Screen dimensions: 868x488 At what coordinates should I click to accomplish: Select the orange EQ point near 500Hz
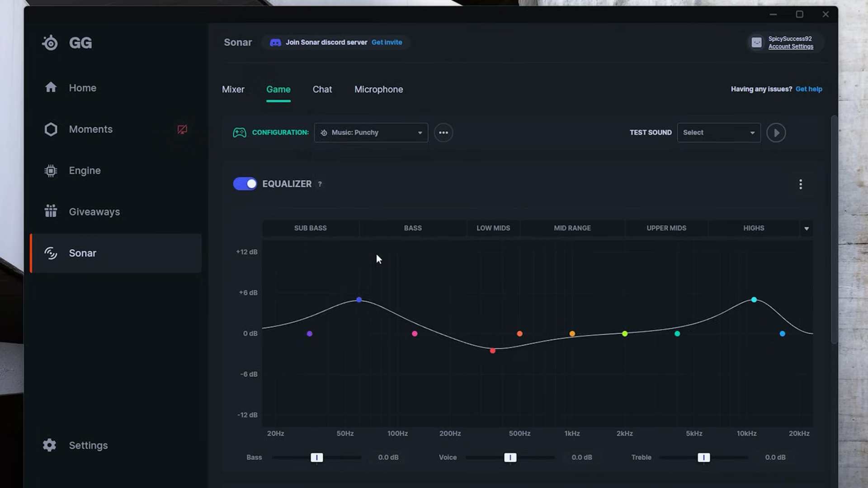coord(519,334)
